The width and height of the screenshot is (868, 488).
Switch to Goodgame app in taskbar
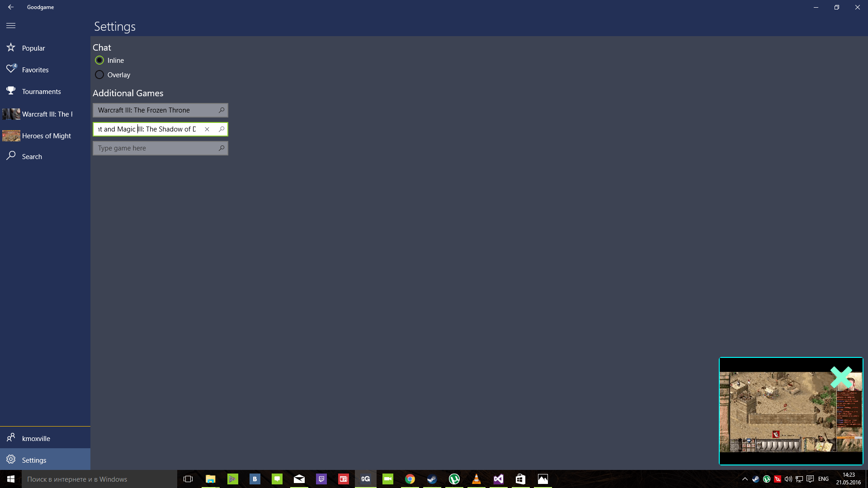[x=366, y=479]
